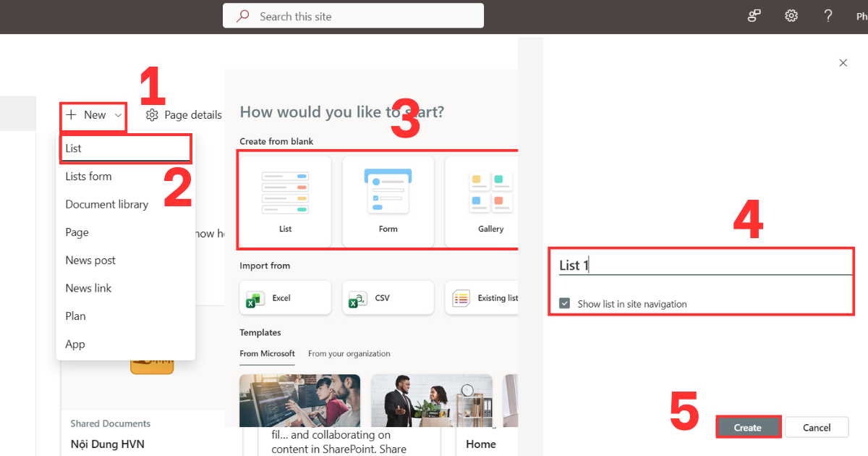This screenshot has height=456, width=868.
Task: Import a list from Excel
Action: tap(285, 297)
